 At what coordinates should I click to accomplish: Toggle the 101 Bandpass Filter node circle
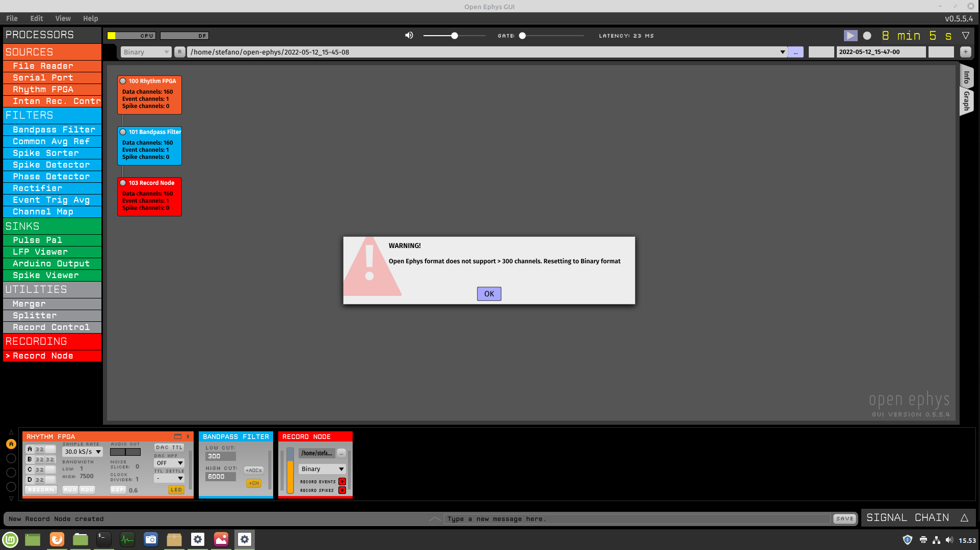(123, 132)
